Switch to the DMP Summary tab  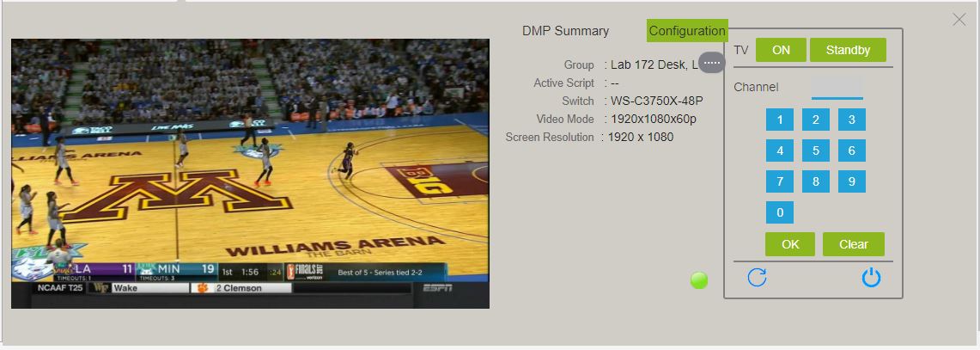pos(565,31)
